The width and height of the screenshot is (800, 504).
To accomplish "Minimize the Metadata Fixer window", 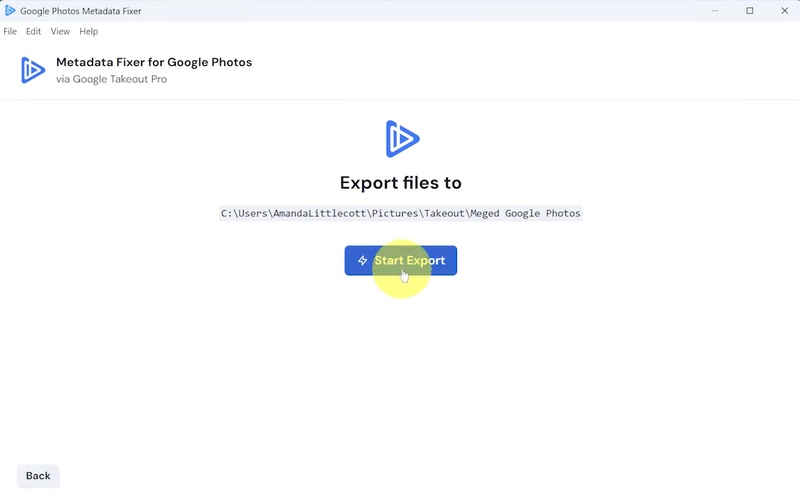I will click(x=715, y=10).
